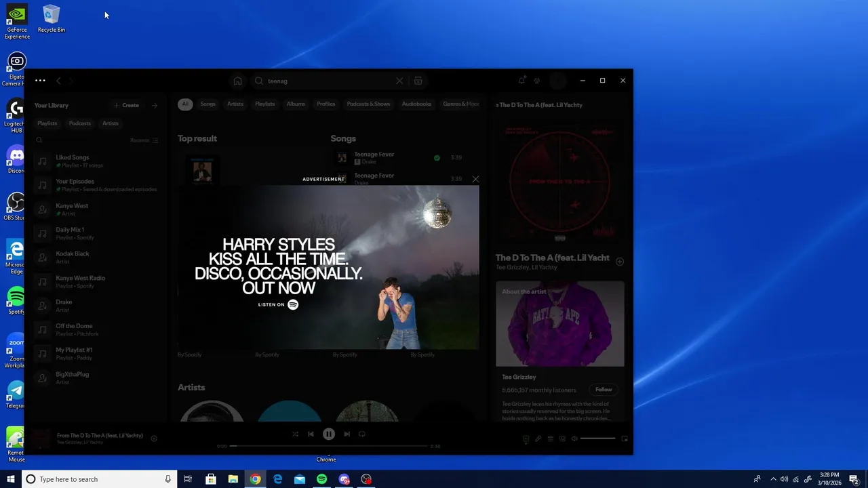Mute audio with the speaker icon

click(574, 439)
